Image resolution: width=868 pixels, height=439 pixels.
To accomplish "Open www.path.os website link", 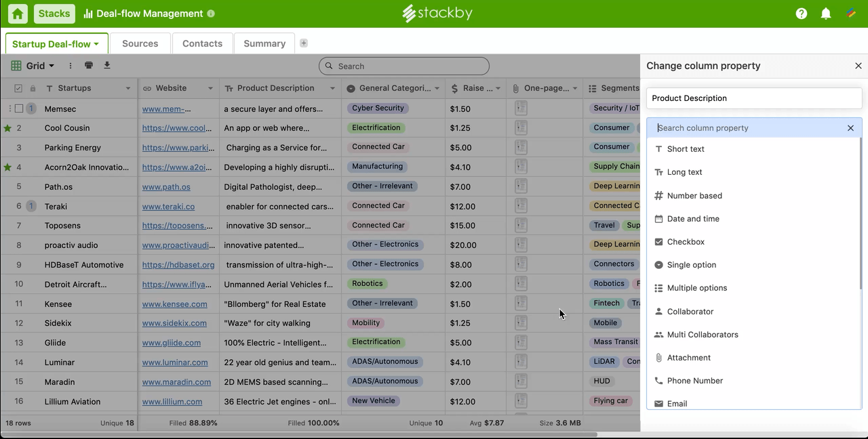I will point(166,187).
